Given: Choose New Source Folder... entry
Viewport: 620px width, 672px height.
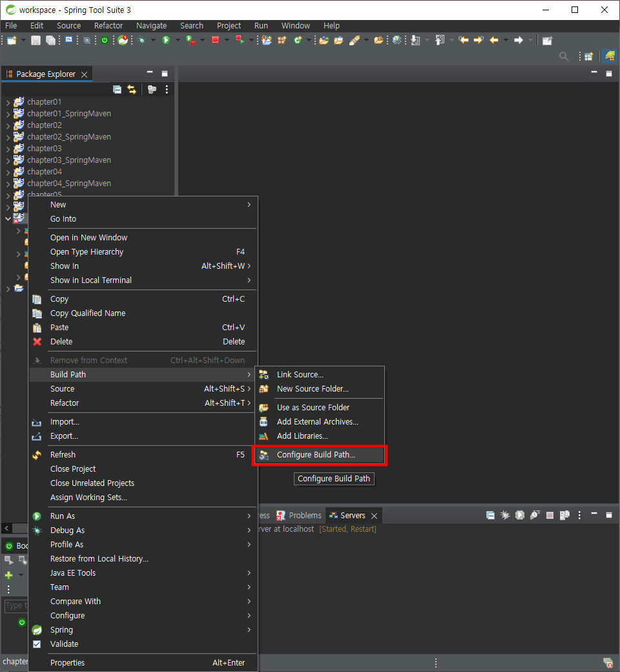Looking at the screenshot, I should [x=320, y=389].
